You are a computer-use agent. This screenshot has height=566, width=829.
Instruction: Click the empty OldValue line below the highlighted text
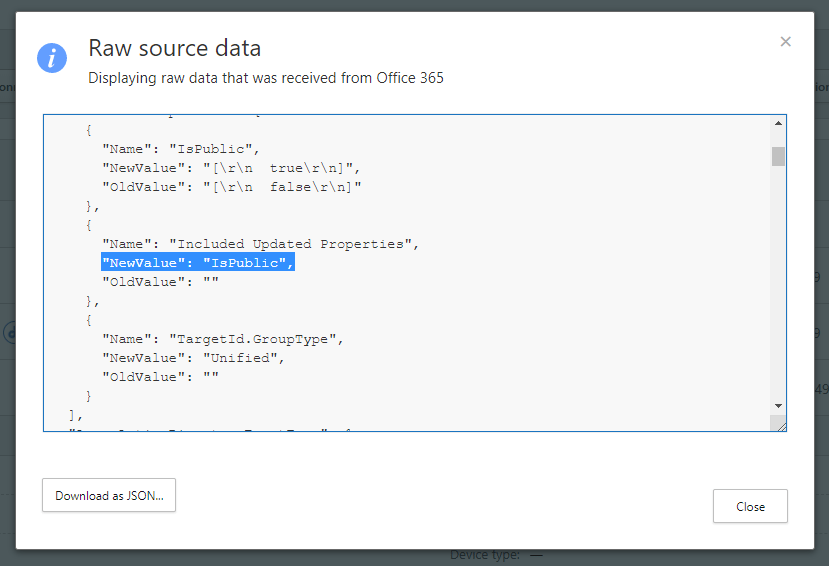point(160,282)
